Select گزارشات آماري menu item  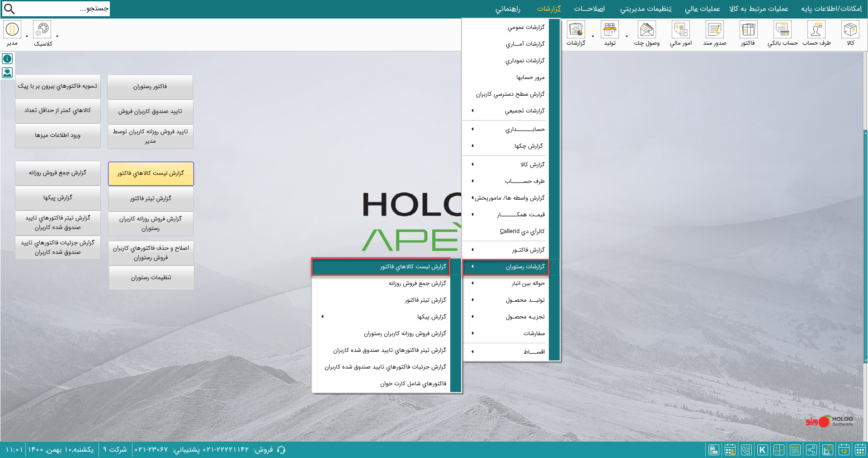(x=505, y=44)
